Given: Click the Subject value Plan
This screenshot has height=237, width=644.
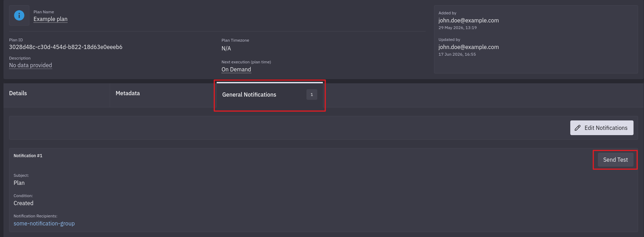Looking at the screenshot, I should (x=19, y=183).
